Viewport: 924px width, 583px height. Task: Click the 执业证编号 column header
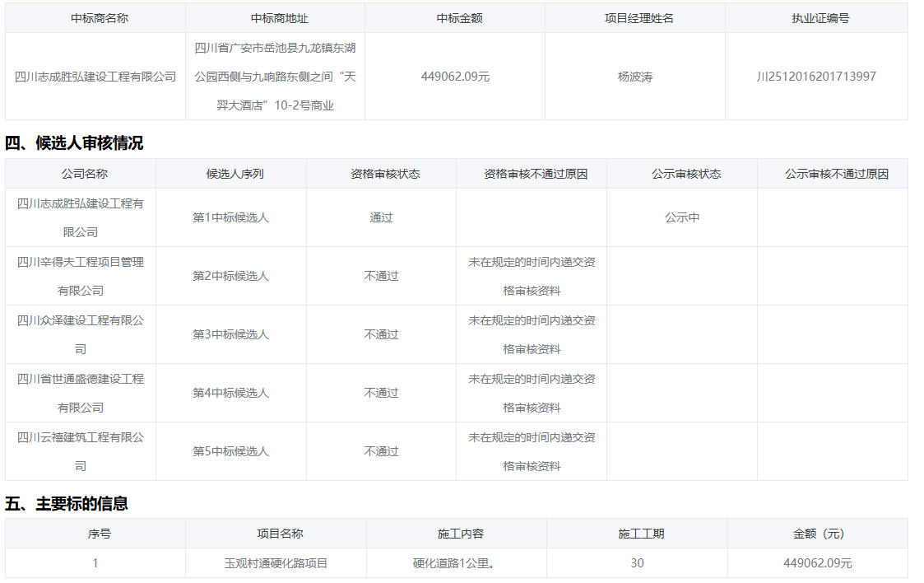tap(815, 18)
